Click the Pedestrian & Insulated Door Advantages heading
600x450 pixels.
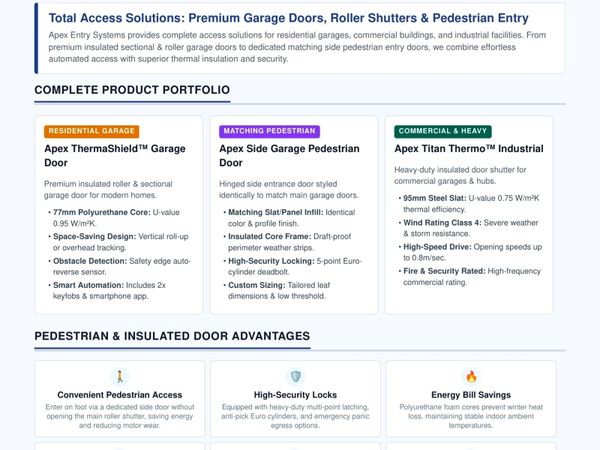coord(172,336)
